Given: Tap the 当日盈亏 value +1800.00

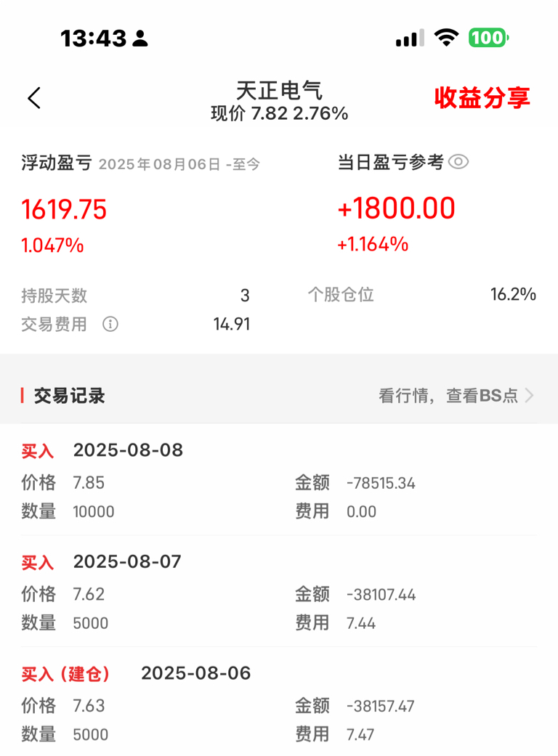Looking at the screenshot, I should [397, 208].
